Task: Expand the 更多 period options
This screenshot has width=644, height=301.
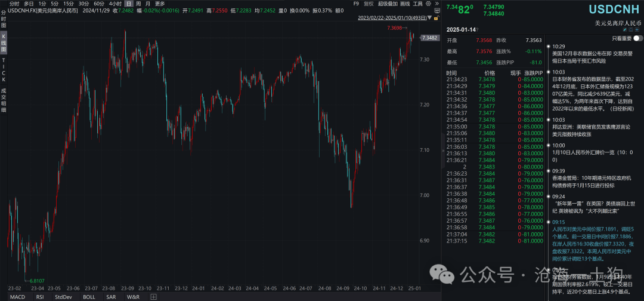Action: (160, 4)
